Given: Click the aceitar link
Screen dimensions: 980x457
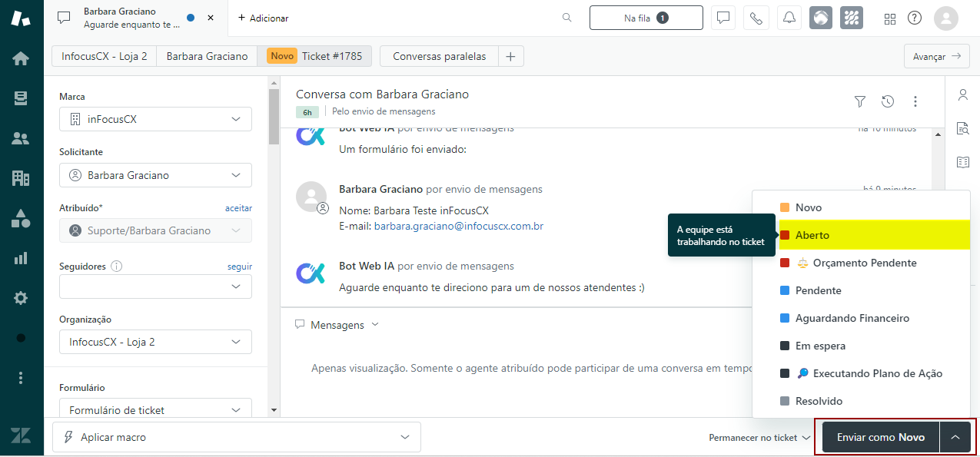Looking at the screenshot, I should (x=238, y=208).
